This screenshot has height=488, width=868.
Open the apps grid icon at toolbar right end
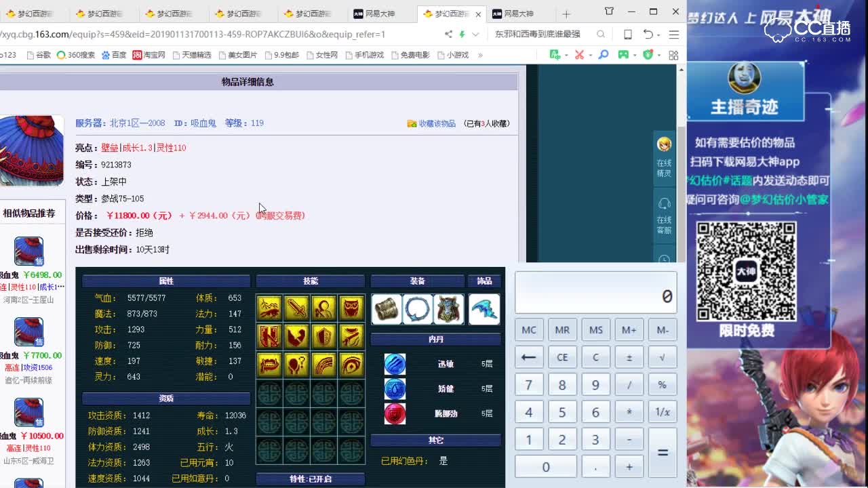coord(674,54)
